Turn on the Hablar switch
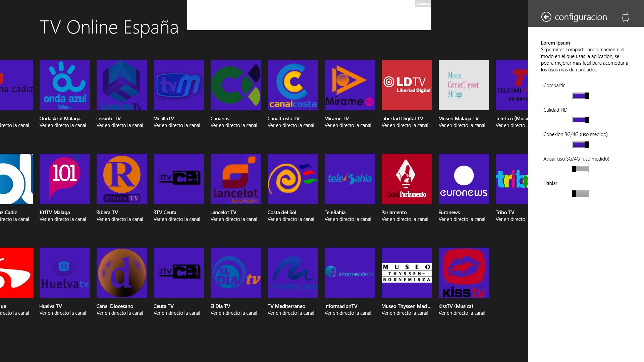The image size is (644, 362). (580, 194)
